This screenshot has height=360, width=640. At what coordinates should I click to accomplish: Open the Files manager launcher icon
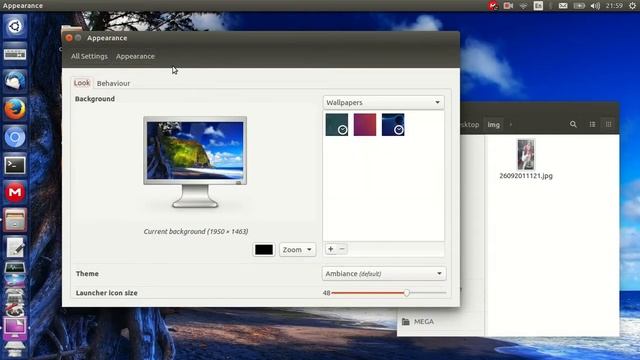pyautogui.click(x=15, y=220)
